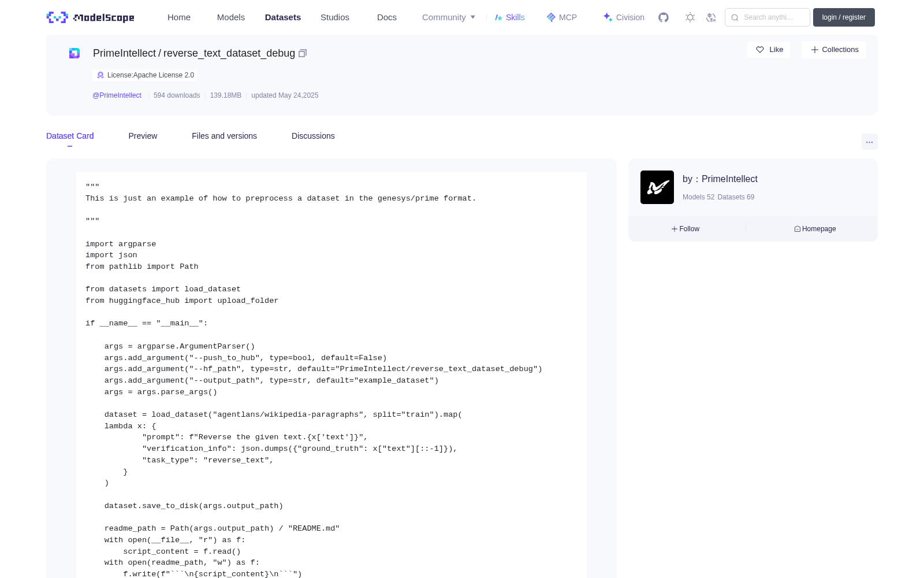Click the 'args = args.parse_args()' line
The height and width of the screenshot is (578, 924).
point(161,392)
